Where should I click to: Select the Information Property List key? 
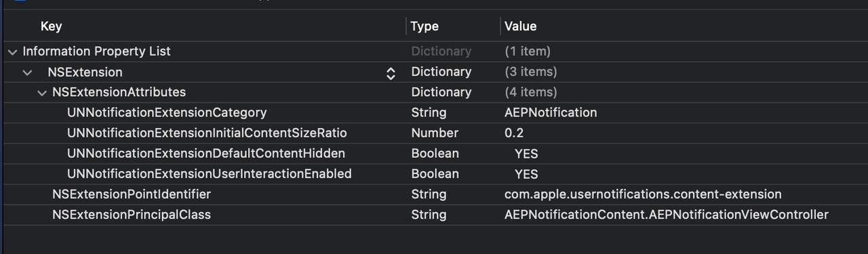[x=97, y=51]
